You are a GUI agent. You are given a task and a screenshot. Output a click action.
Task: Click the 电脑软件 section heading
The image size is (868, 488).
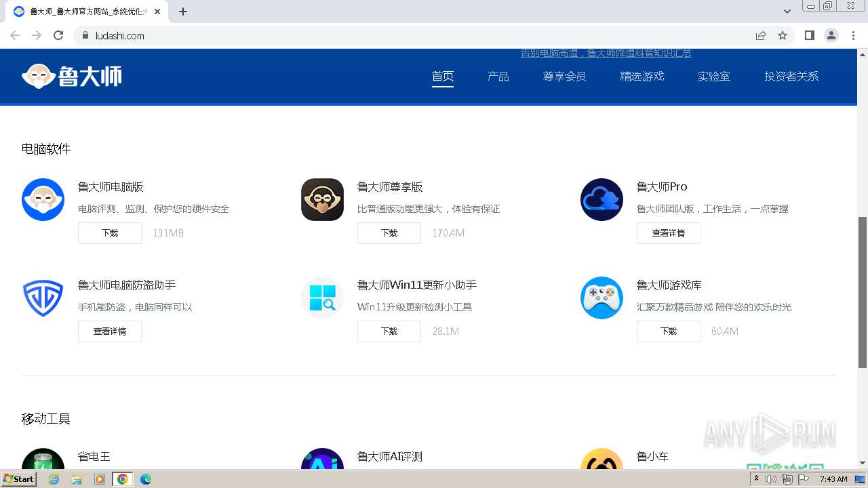(x=46, y=149)
